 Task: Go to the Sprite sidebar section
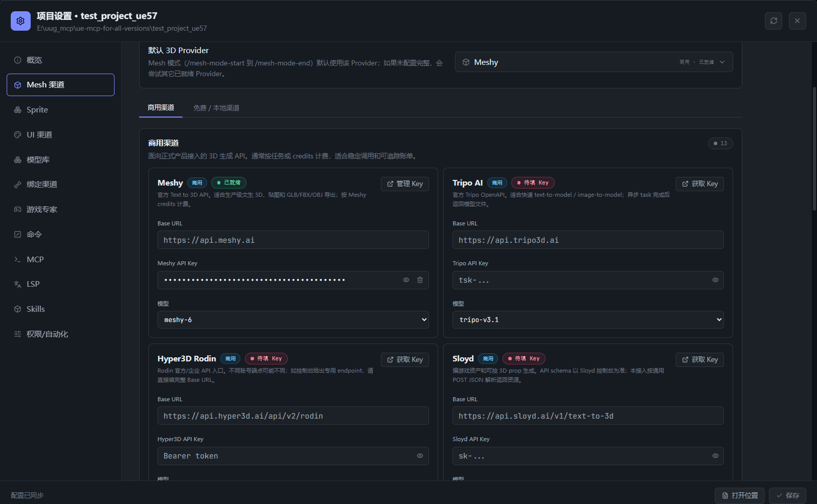[60, 110]
